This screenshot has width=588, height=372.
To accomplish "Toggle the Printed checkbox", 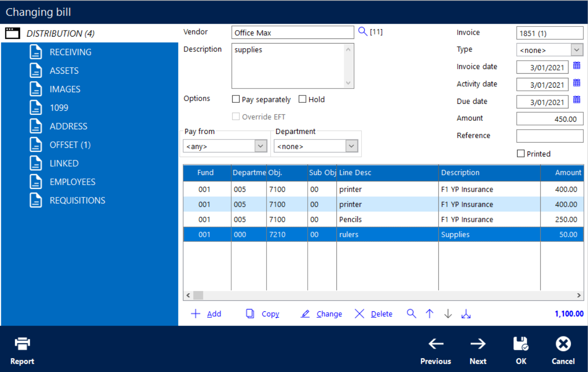I will coord(521,154).
